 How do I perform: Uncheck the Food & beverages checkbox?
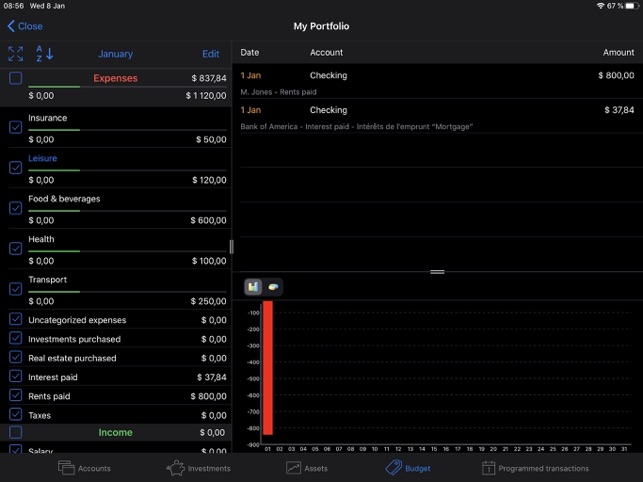pos(16,208)
